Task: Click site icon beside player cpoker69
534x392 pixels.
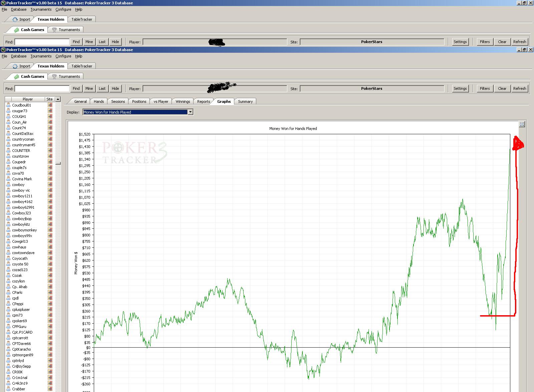Action: click(50, 321)
